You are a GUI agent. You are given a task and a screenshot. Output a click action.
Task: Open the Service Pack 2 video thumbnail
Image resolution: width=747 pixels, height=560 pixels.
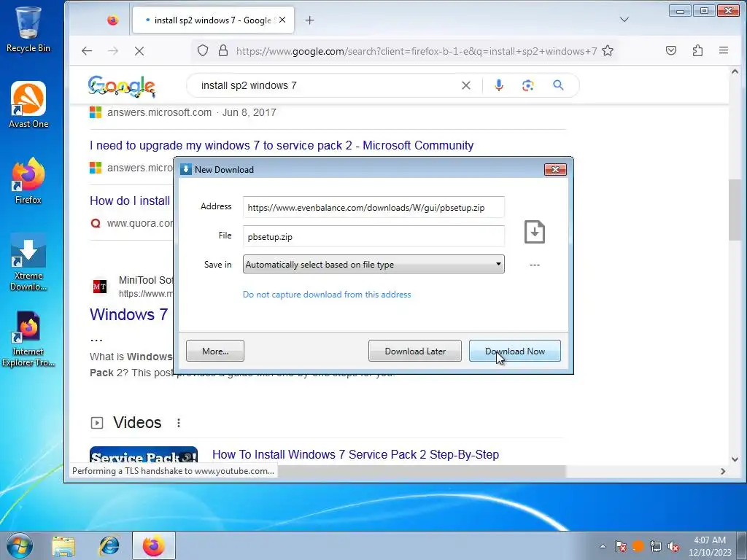click(144, 455)
